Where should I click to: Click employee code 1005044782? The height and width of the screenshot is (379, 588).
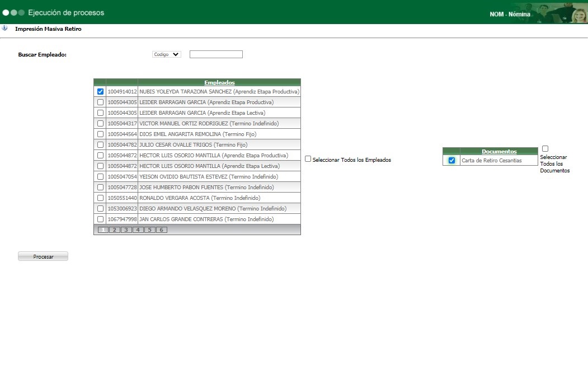(123, 144)
